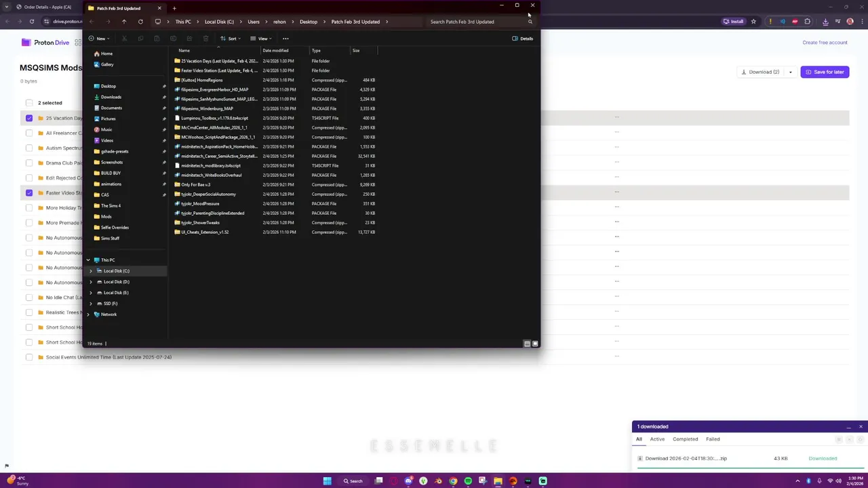Check the Realistic Trees row checkbox
This screenshot has width=868, height=488.
coord(29,312)
